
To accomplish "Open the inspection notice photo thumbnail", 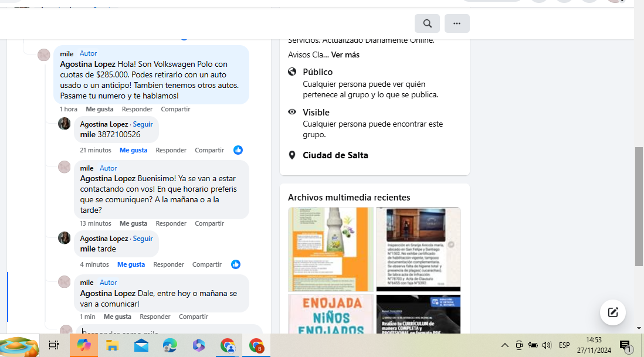I will [418, 250].
